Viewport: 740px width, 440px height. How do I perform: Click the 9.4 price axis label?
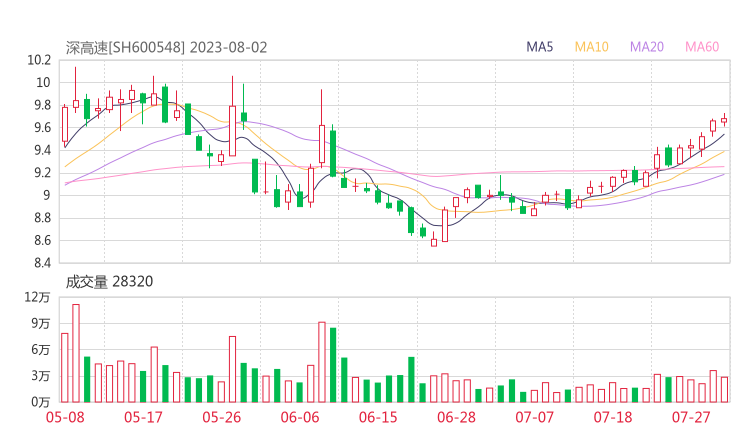pos(42,150)
